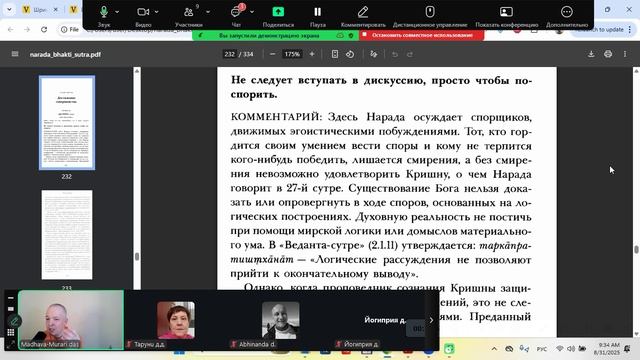This screenshot has height=360, width=640.
Task: Print the PDF document
Action: pyautogui.click(x=608, y=54)
